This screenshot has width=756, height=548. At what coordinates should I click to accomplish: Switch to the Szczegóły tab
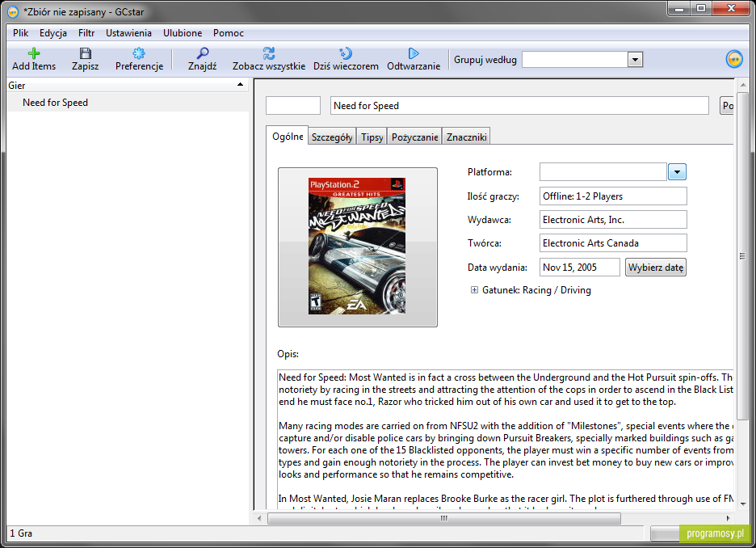[x=332, y=137]
